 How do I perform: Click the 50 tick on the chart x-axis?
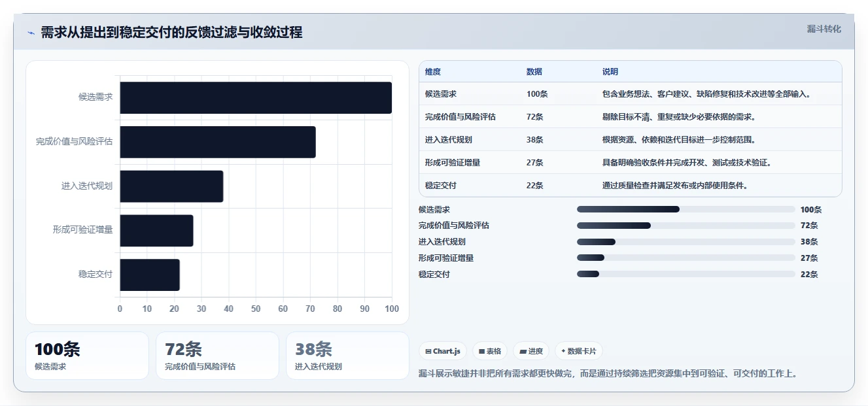point(256,309)
